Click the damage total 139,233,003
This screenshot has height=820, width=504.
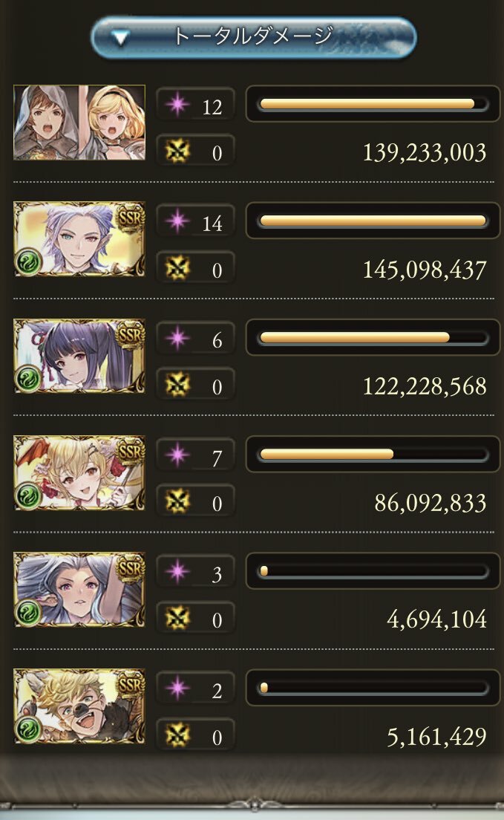pyautogui.click(x=425, y=153)
